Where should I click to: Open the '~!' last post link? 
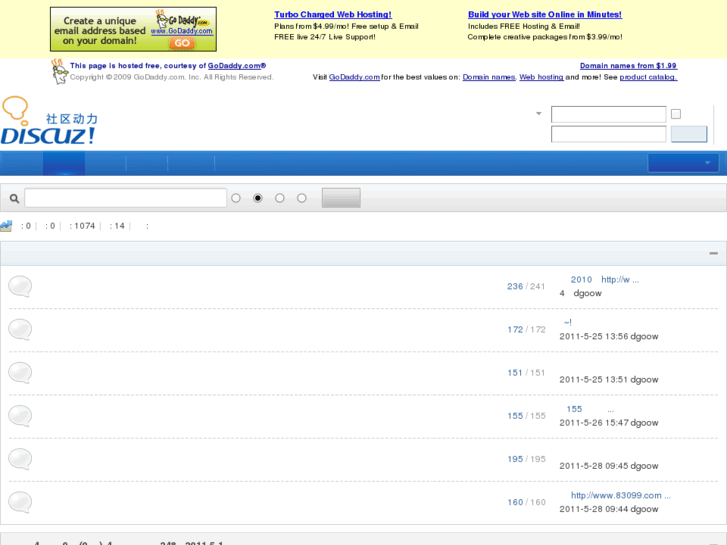click(x=568, y=322)
